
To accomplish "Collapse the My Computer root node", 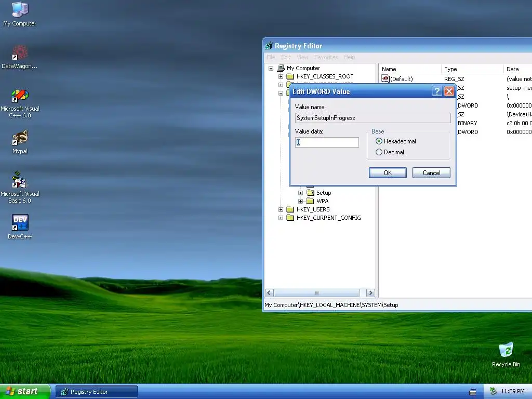I will coord(271,68).
